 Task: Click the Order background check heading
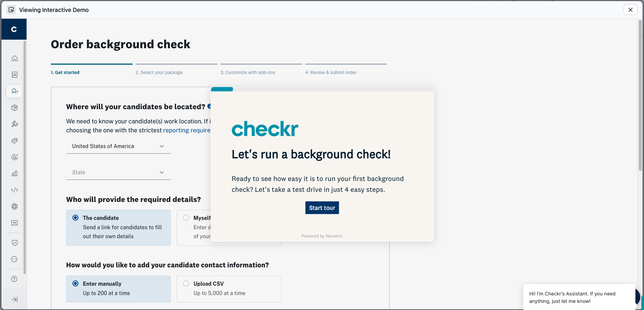120,44
